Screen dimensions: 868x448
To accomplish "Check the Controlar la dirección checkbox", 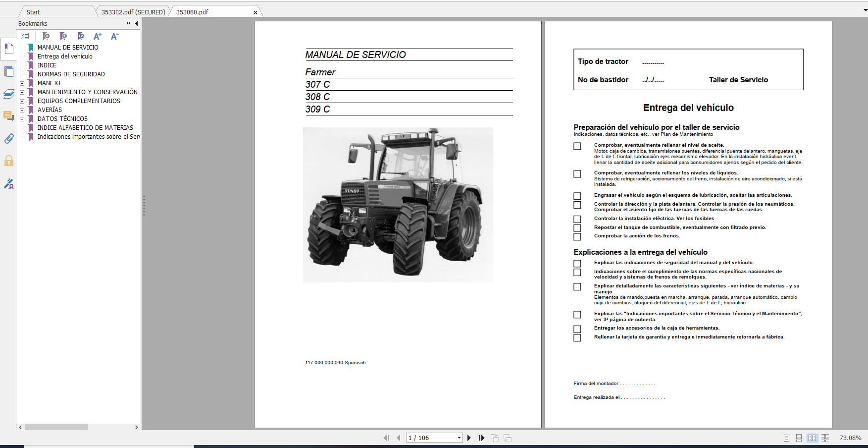I will click(x=577, y=205).
